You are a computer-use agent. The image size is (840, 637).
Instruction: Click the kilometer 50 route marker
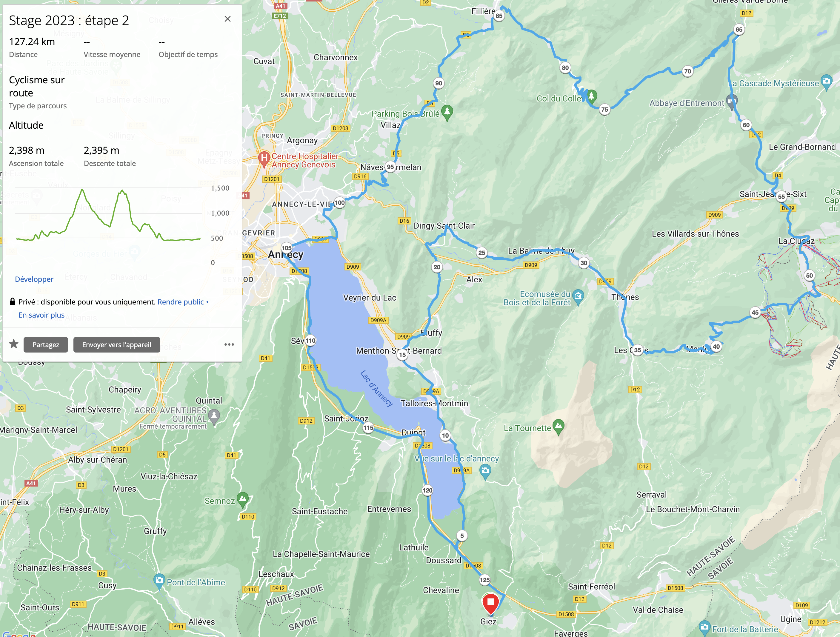click(x=809, y=276)
